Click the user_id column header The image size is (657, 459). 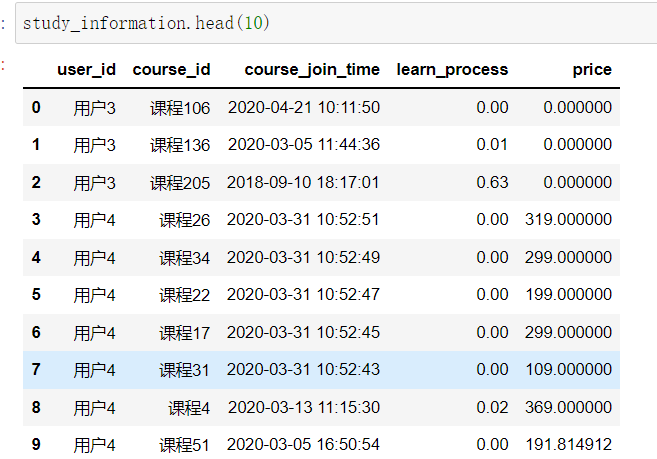pyautogui.click(x=86, y=70)
